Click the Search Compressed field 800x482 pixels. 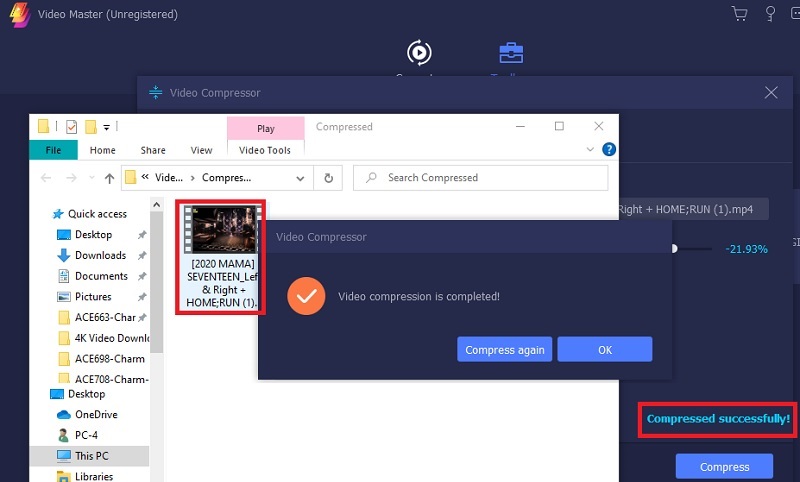481,177
